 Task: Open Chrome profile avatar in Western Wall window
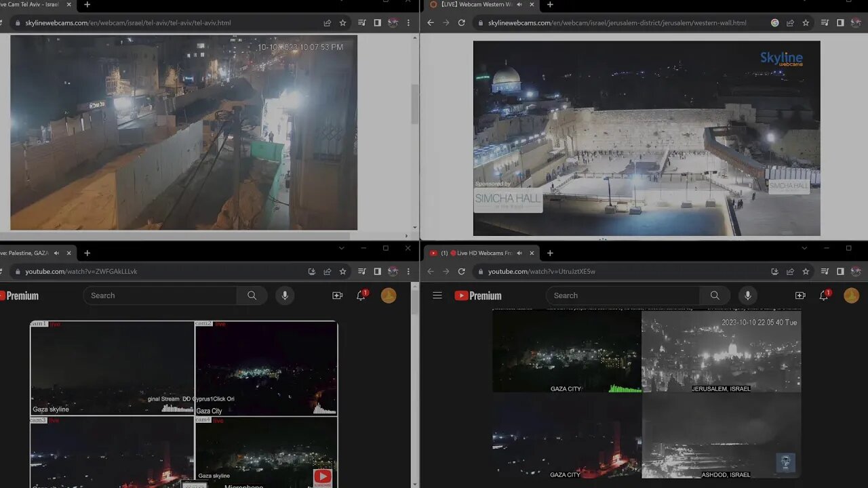(856, 23)
